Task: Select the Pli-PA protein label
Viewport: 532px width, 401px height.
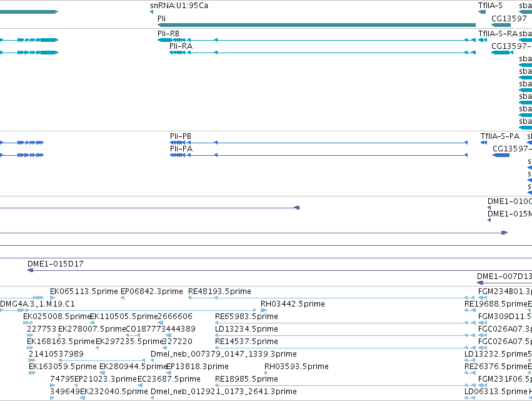Action: click(181, 149)
